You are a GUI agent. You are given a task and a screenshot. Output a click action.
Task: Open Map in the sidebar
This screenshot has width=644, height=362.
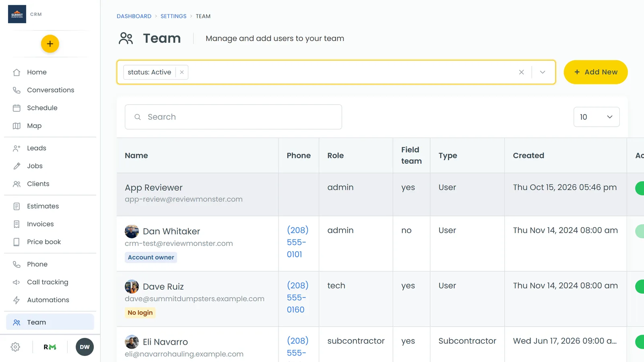[50, 126]
